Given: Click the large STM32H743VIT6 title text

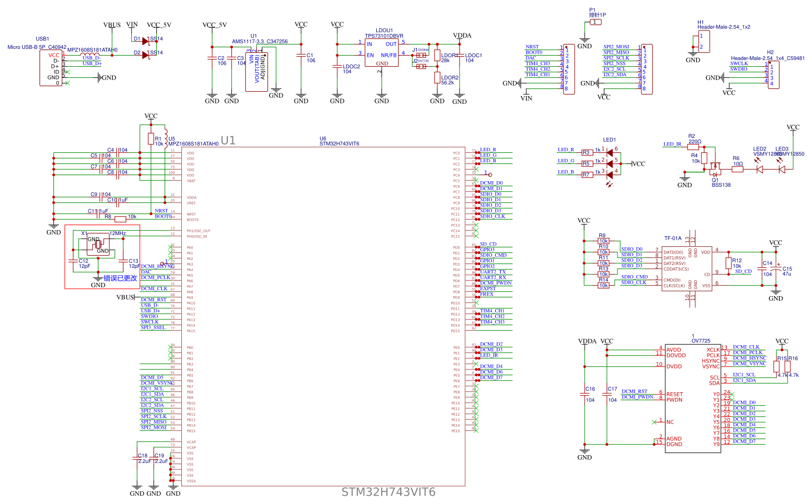Looking at the screenshot, I should (388, 492).
